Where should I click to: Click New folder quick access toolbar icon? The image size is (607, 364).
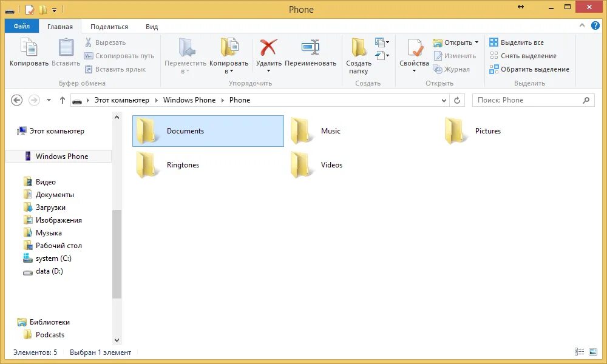click(x=42, y=9)
